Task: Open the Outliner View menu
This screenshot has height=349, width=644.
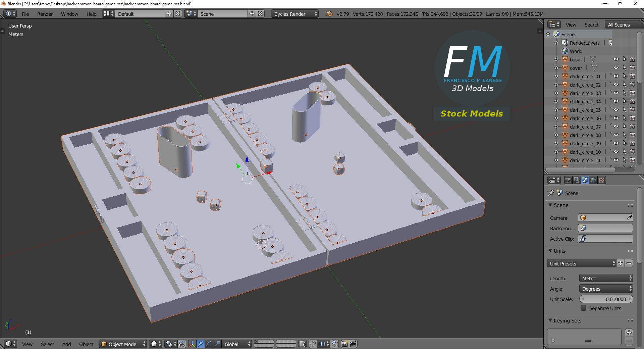Action: (571, 24)
